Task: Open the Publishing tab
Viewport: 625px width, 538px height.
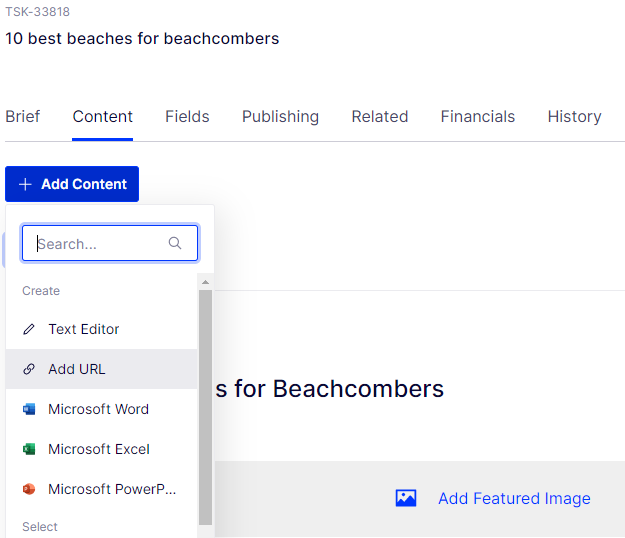Action: pos(280,116)
